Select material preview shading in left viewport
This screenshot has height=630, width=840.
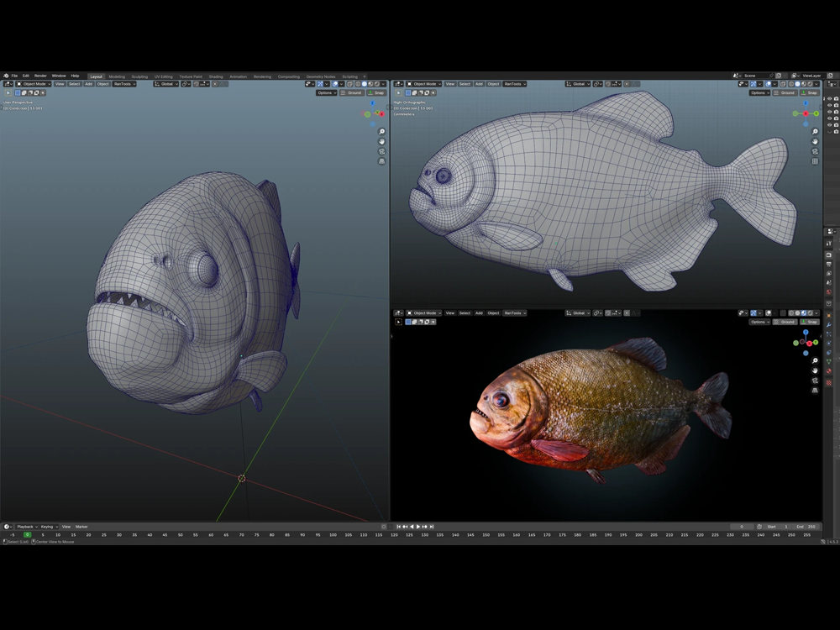[370, 84]
